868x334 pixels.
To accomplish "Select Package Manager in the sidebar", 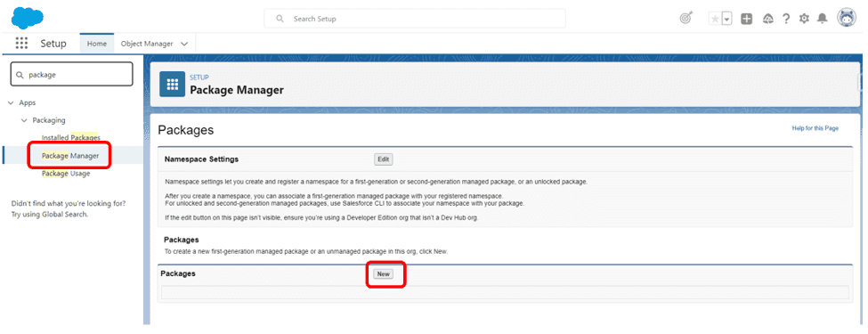I will pos(70,156).
